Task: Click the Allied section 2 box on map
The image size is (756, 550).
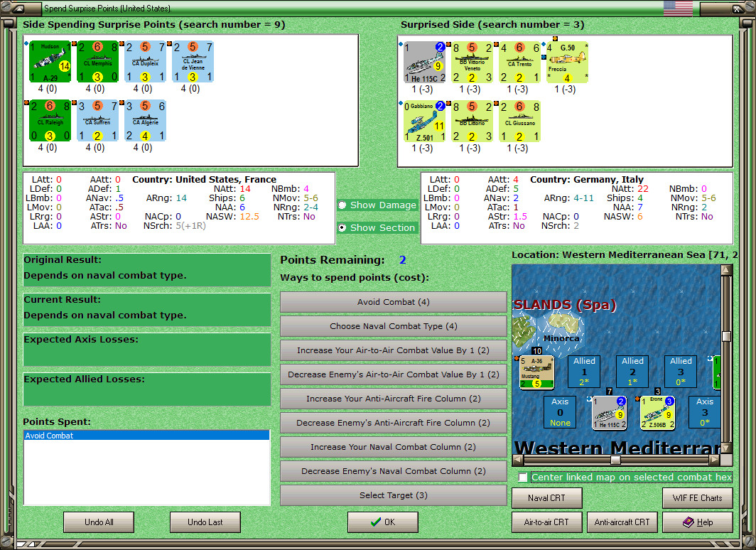Action: click(x=632, y=372)
